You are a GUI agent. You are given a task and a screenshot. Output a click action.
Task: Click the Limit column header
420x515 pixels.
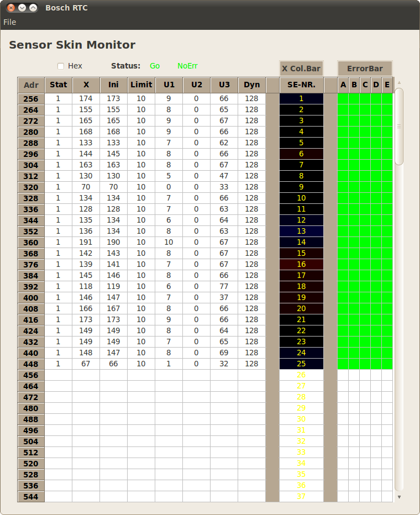(141, 85)
